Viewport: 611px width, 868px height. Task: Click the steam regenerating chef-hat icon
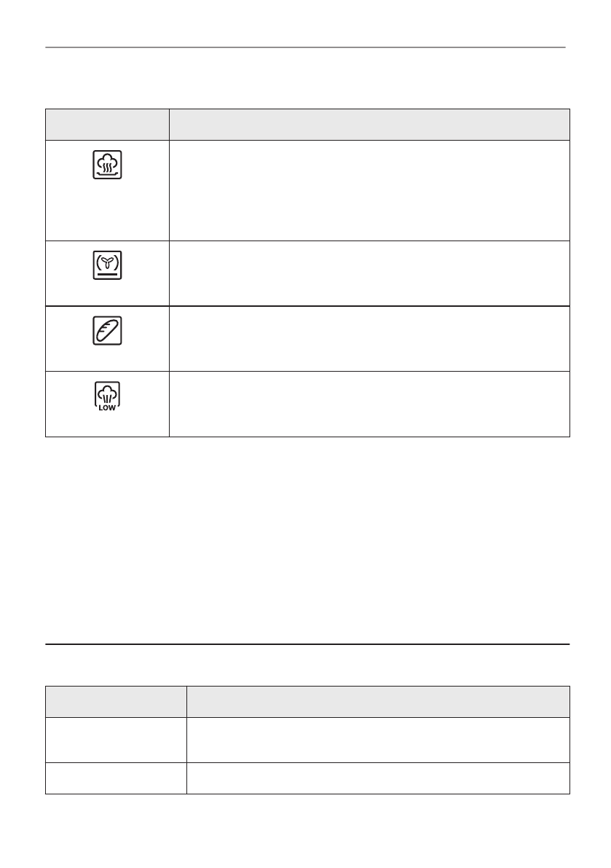(107, 165)
